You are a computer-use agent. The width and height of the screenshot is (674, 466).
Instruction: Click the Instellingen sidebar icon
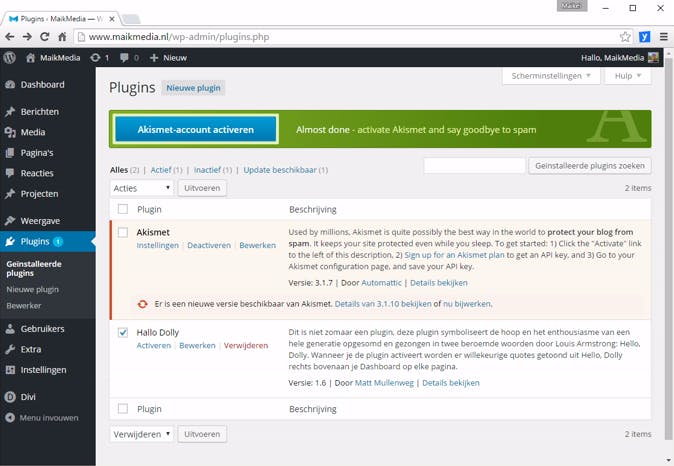click(10, 370)
